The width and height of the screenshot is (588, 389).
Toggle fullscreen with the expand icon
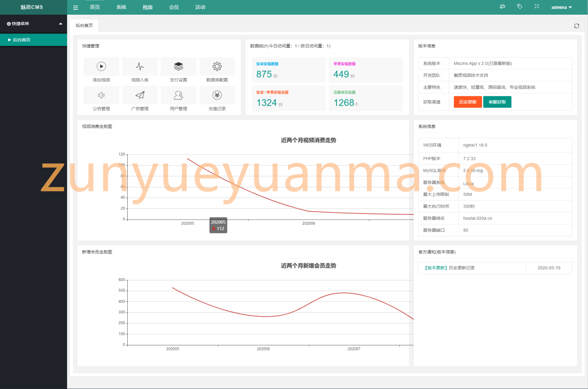pyautogui.click(x=537, y=7)
